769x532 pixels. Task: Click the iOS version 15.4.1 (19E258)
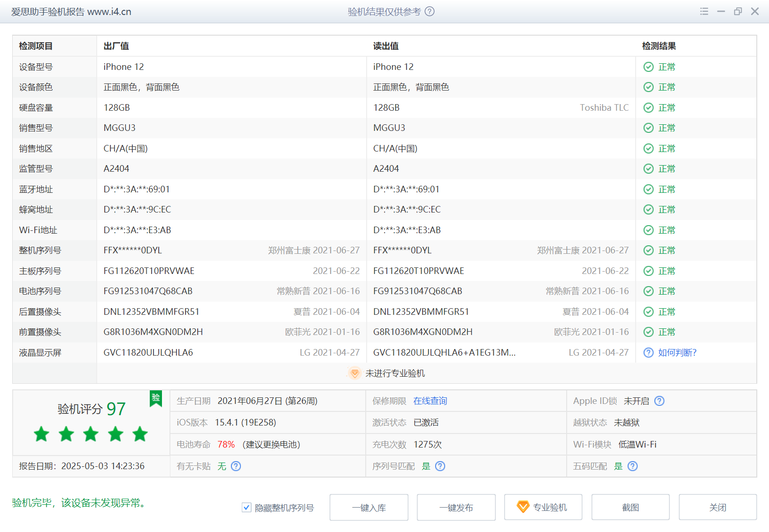pyautogui.click(x=246, y=423)
